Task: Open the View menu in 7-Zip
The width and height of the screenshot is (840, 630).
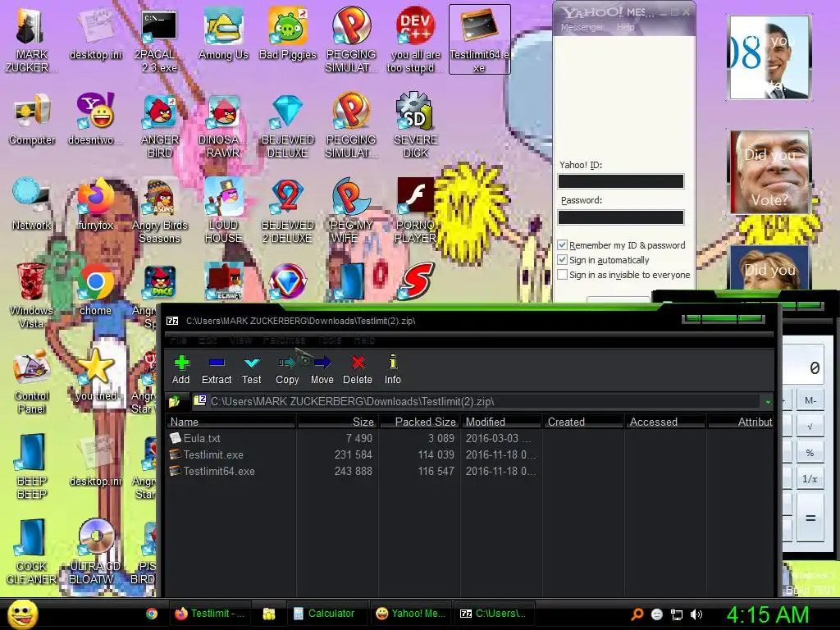Action: (x=240, y=340)
